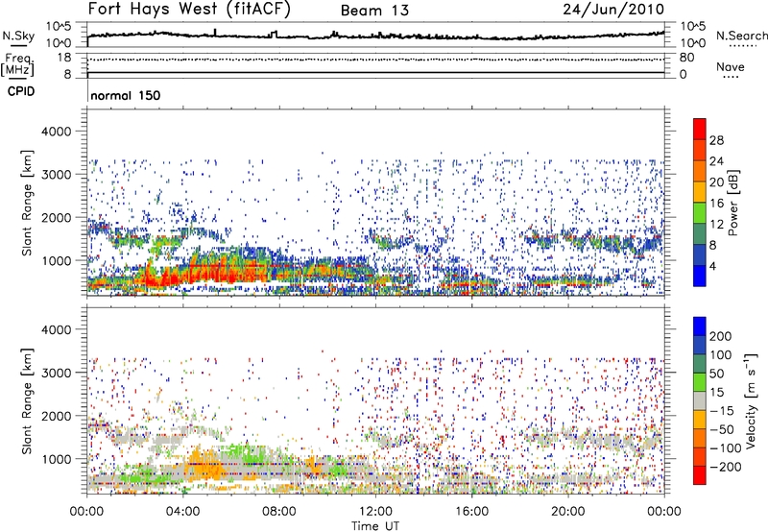Click the '08:00' time axis tick label
The height and width of the screenshot is (532, 768).
coord(278,512)
